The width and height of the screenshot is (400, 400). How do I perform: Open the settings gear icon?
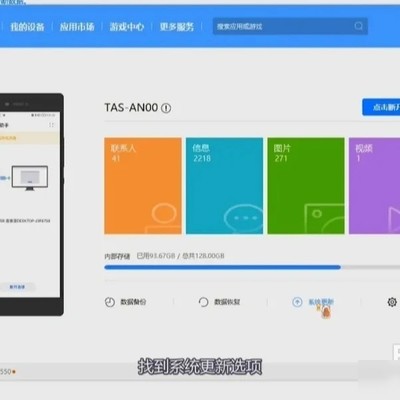pyautogui.click(x=392, y=302)
